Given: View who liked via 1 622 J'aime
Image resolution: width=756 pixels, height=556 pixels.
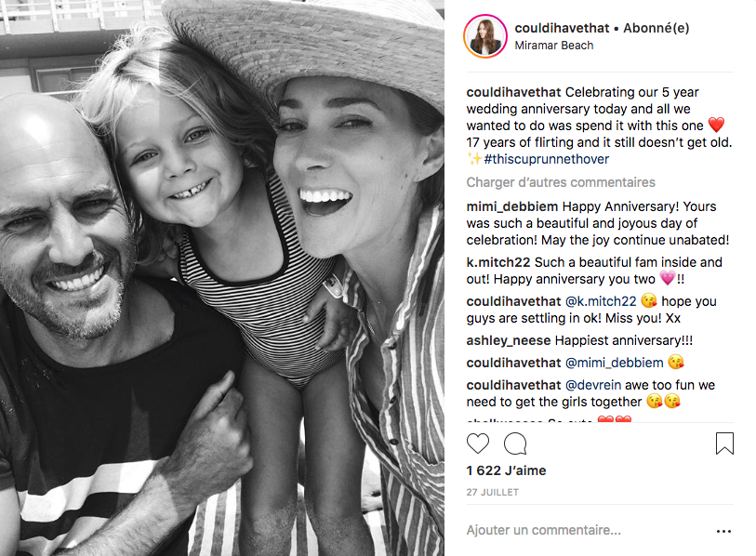Looking at the screenshot, I should [506, 470].
